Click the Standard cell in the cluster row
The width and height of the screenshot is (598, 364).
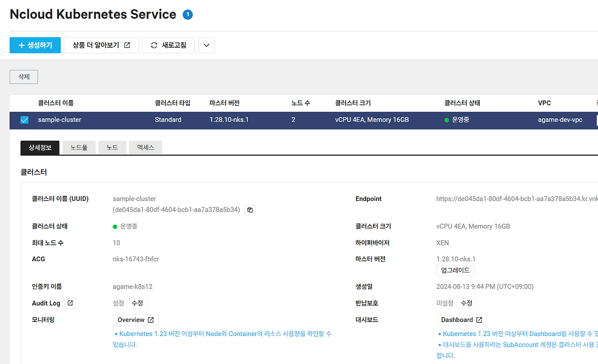coord(168,120)
